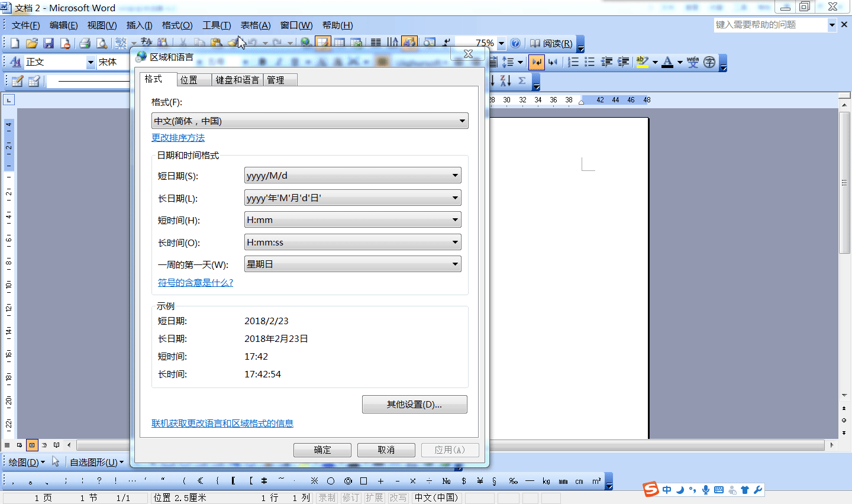The image size is (852, 504).
Task: Click the enclosed characters icon
Action: (709, 62)
